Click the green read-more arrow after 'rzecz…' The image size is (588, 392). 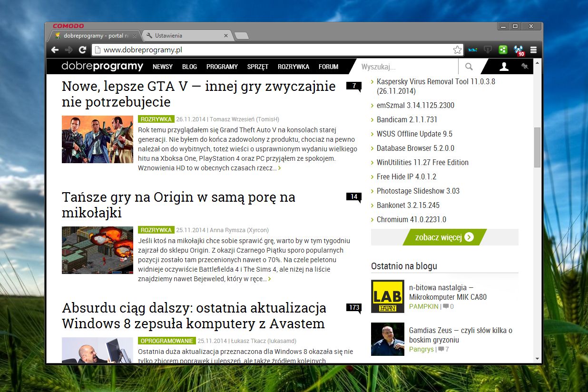(279, 168)
